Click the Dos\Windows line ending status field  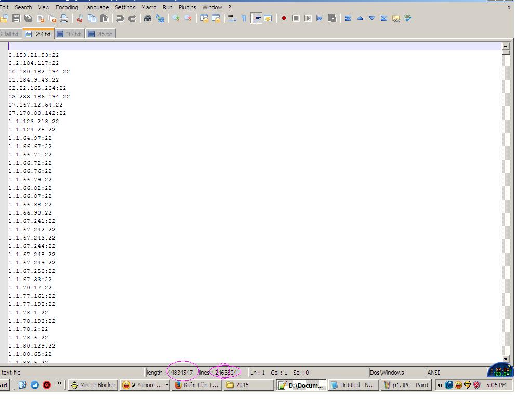pos(396,373)
